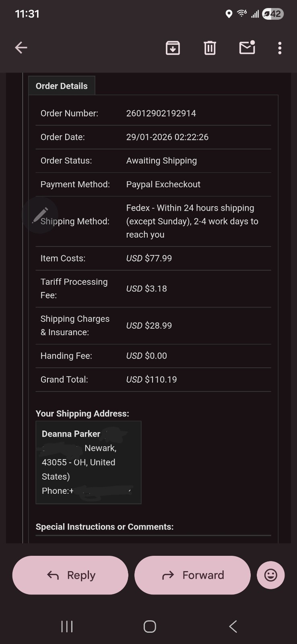Image resolution: width=297 pixels, height=644 pixels.
Task: Tap the Special Instructions or Comments heading
Action: click(105, 527)
